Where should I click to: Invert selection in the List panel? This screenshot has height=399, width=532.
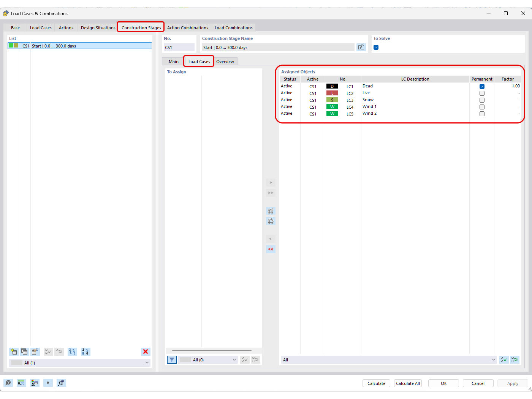tap(59, 351)
